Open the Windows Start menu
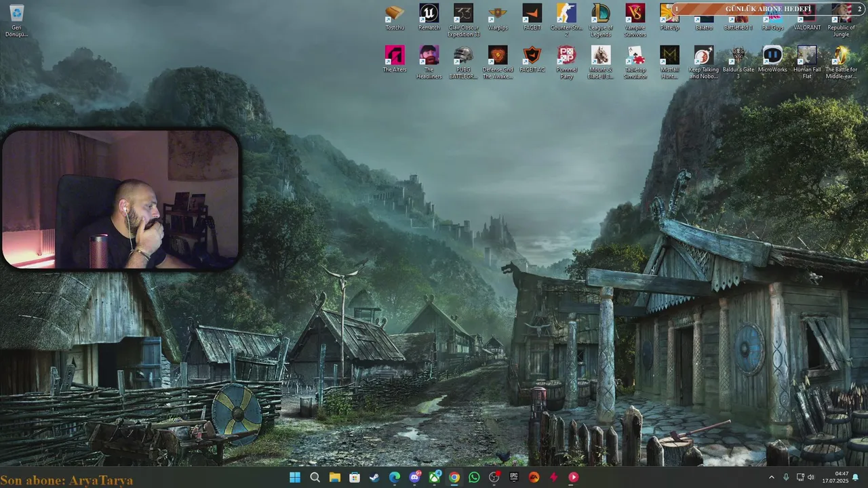Viewport: 868px width, 488px height. click(295, 477)
